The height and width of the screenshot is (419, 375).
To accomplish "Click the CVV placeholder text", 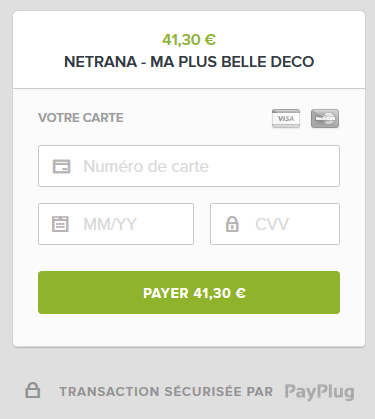I will pos(272,224).
